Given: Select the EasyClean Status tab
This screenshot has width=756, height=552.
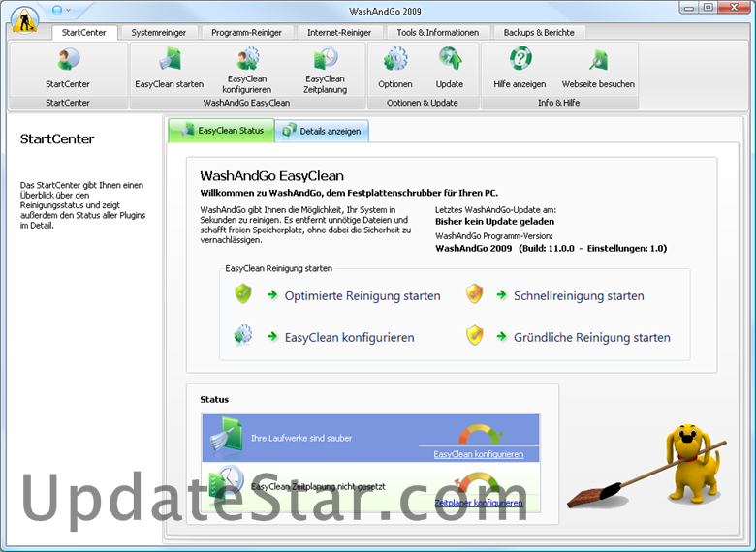Looking at the screenshot, I should 221,131.
